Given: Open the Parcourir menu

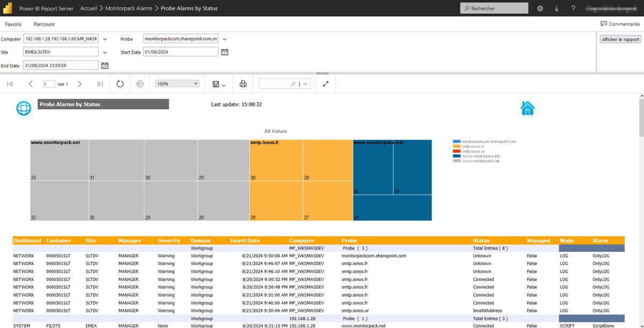Looking at the screenshot, I should coord(44,24).
